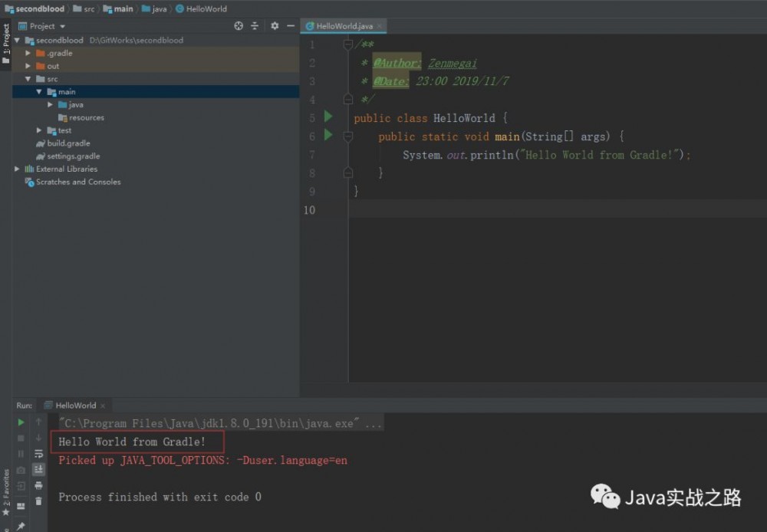767x532 pixels.
Task: Click the soft-wrap icon in Run panel
Action: 38,454
